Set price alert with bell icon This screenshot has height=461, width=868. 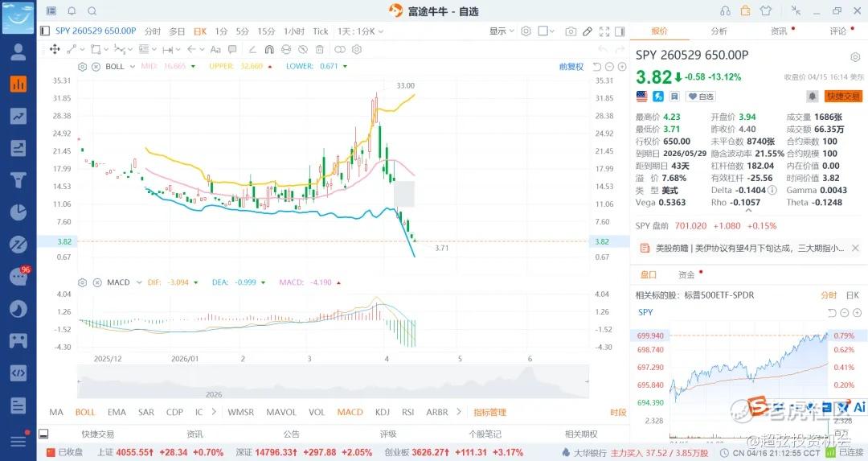[x=812, y=97]
